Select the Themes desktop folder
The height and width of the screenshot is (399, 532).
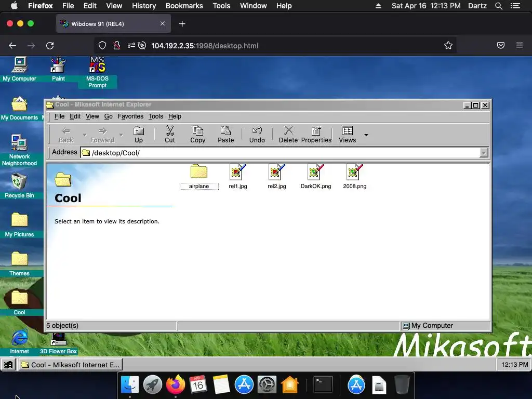(19, 264)
